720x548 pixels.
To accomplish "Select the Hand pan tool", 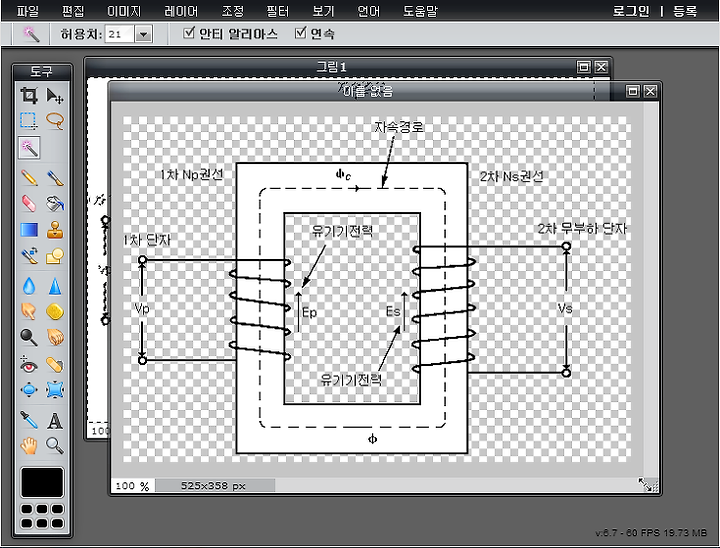I will pos(29,446).
